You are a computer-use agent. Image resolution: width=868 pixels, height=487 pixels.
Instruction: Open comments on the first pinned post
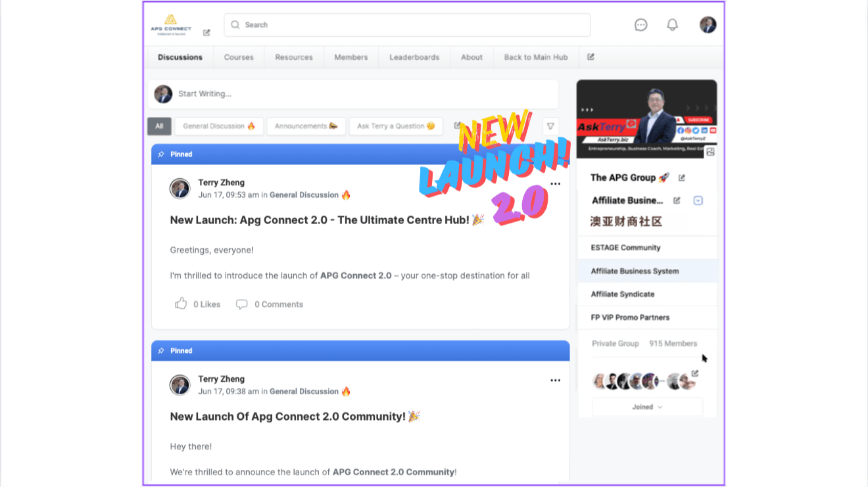242,304
